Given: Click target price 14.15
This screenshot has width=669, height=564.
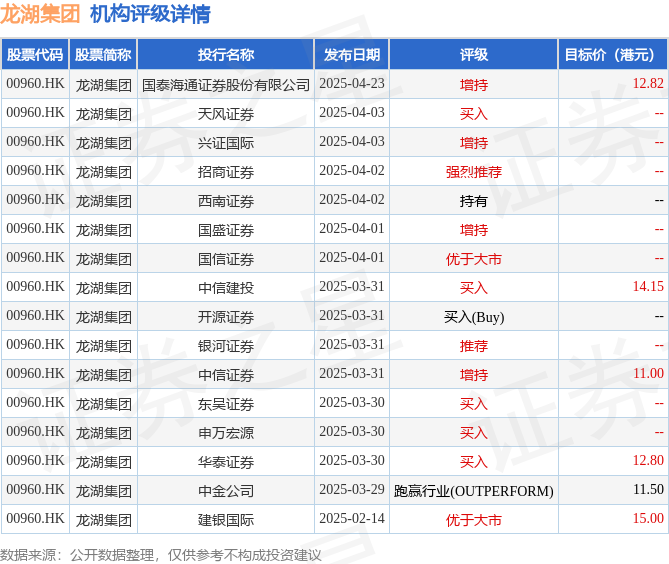Looking at the screenshot, I should [648, 286].
